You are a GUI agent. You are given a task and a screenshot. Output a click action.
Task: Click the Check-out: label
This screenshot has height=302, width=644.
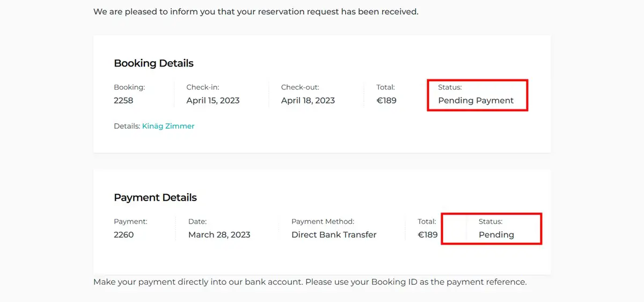click(300, 87)
